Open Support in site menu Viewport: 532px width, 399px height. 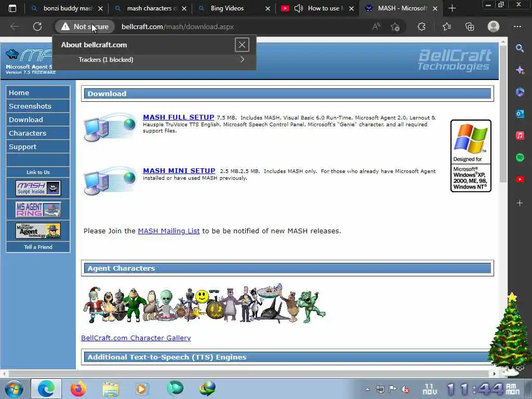tap(38, 147)
